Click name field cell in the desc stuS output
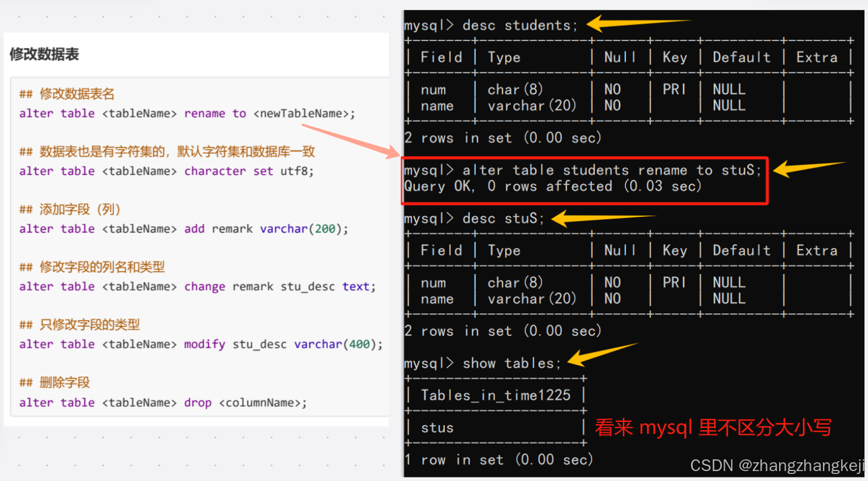Viewport: 868px width, 481px height. click(x=437, y=299)
